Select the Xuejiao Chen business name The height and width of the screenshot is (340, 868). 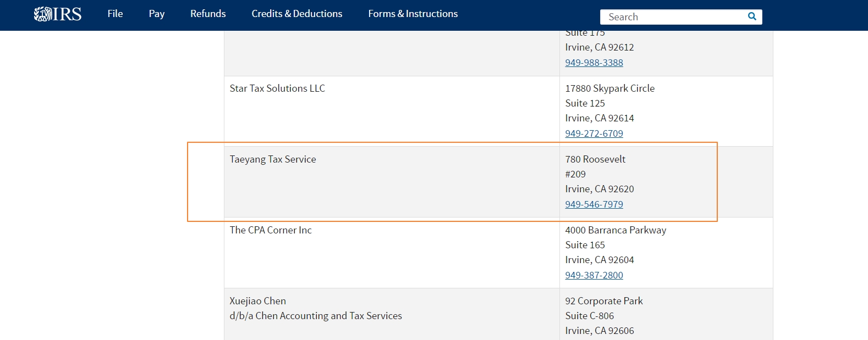258,301
